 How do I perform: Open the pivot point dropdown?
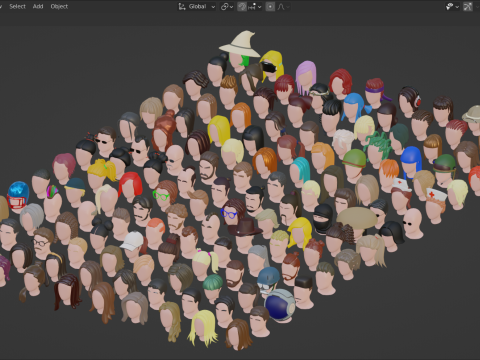[x=227, y=6]
